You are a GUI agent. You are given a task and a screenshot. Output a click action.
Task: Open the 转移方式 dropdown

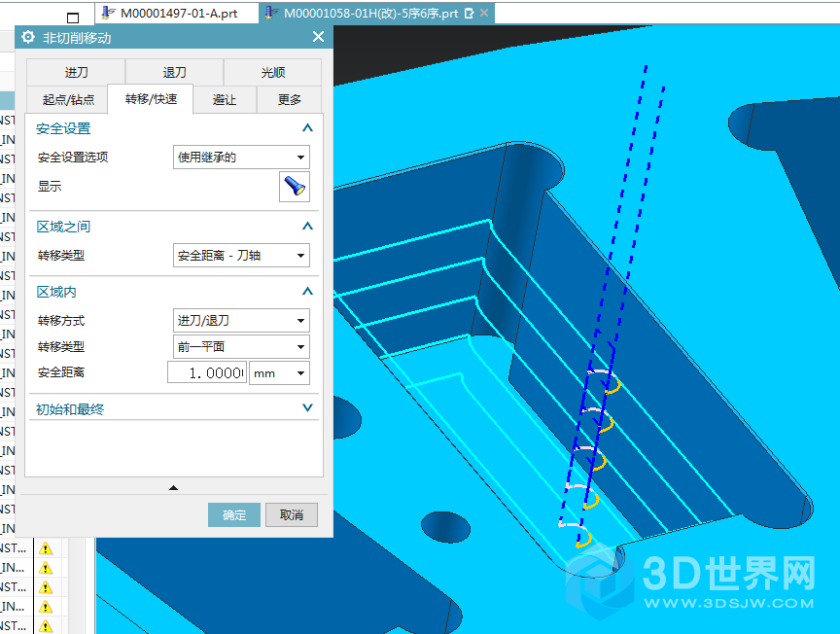(240, 320)
